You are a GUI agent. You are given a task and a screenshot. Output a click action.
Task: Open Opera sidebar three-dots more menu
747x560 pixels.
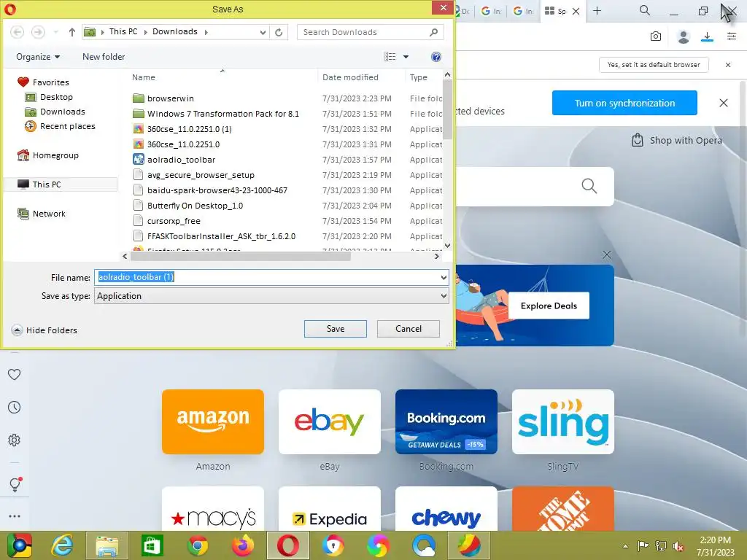(x=15, y=516)
